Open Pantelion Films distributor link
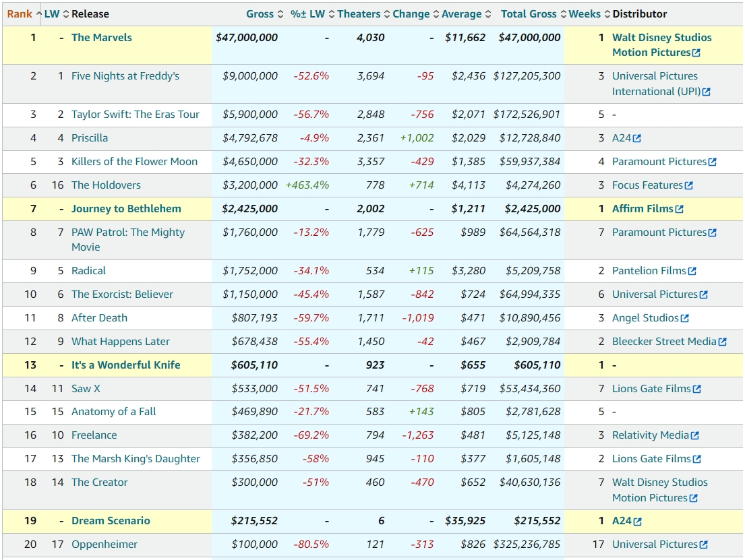 tap(649, 271)
